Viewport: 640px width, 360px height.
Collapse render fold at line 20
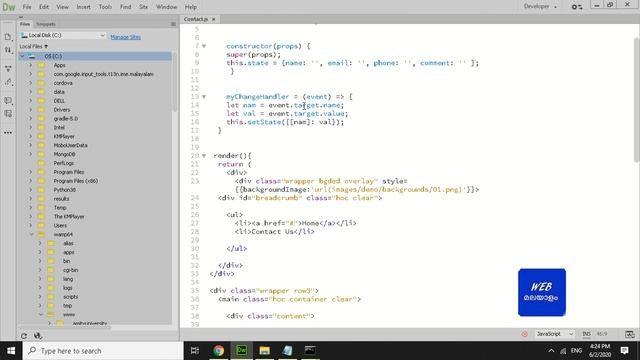coord(204,156)
